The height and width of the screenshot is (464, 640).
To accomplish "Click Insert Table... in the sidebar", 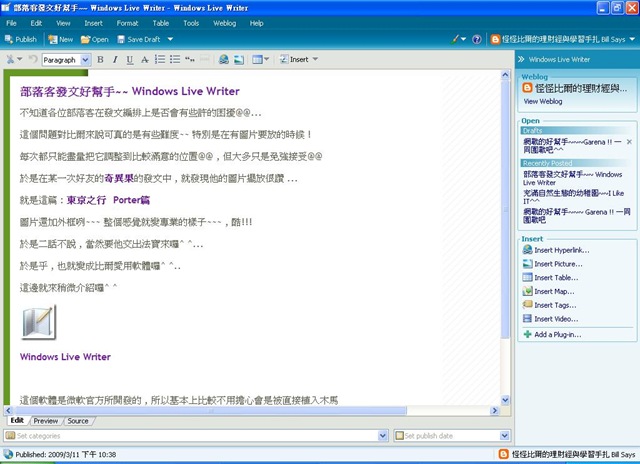I will pyautogui.click(x=551, y=278).
